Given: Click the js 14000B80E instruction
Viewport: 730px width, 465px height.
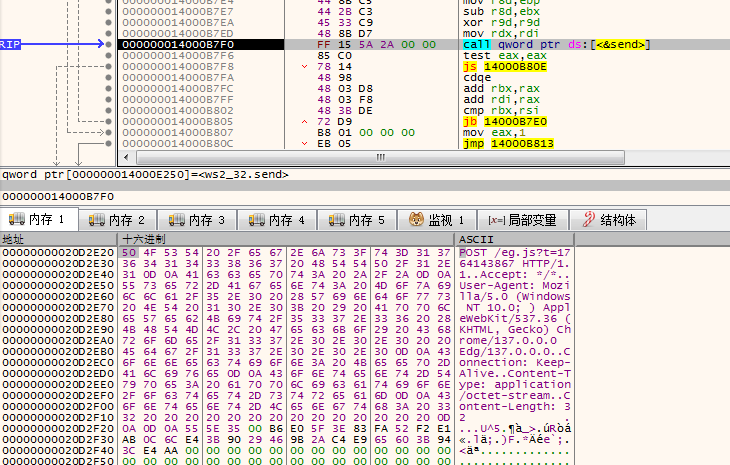Looking at the screenshot, I should [x=505, y=67].
